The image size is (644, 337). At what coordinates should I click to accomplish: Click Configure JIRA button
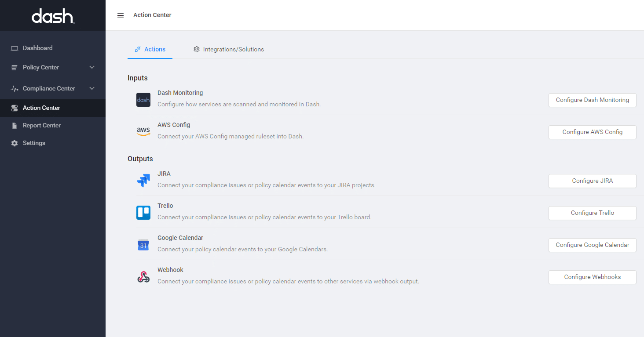pos(592,181)
